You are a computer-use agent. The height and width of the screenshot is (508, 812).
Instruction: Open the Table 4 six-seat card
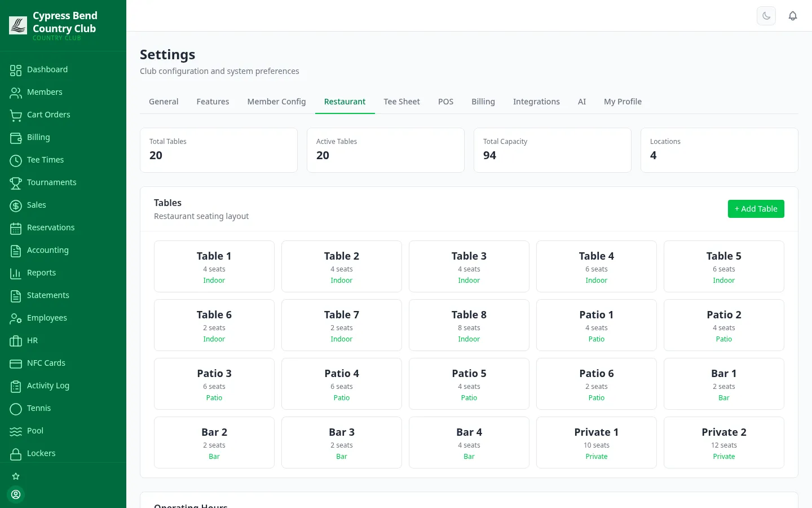pyautogui.click(x=597, y=266)
